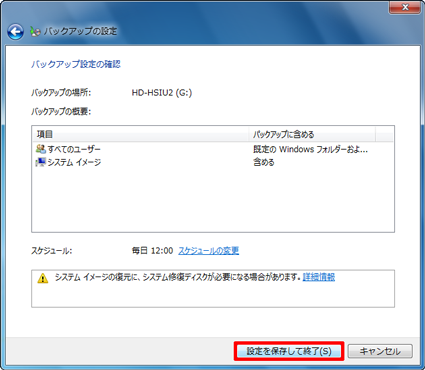The height and width of the screenshot is (370, 425).
Task: Select the システム イメージ computer icon
Action: coord(41,162)
